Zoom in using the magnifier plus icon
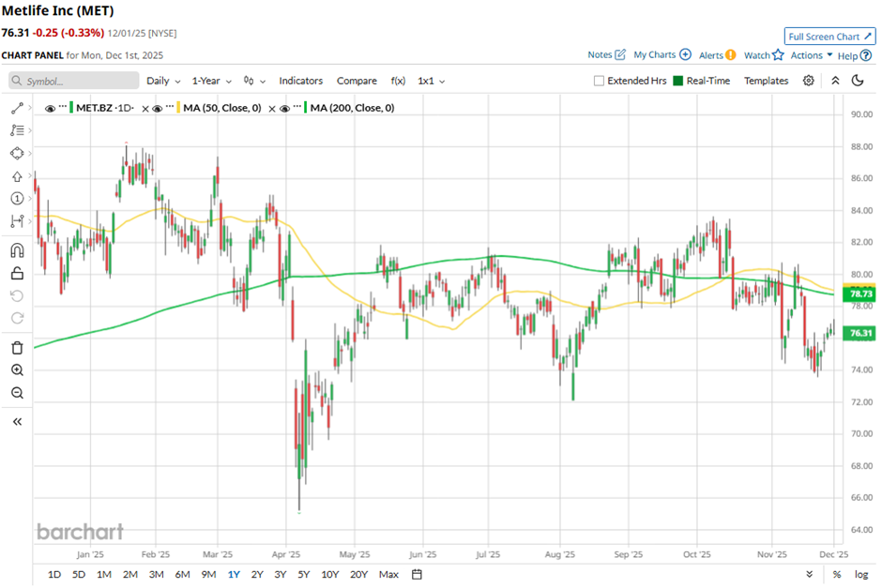Image resolution: width=882 pixels, height=588 pixels. click(x=17, y=370)
